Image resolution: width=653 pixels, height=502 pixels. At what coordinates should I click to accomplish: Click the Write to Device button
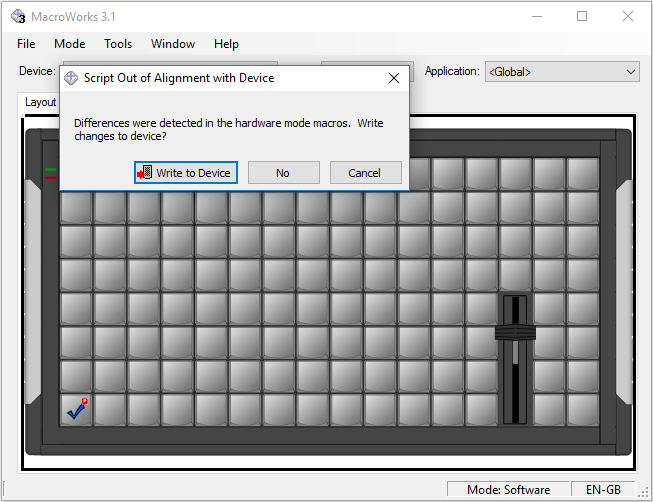click(x=186, y=172)
